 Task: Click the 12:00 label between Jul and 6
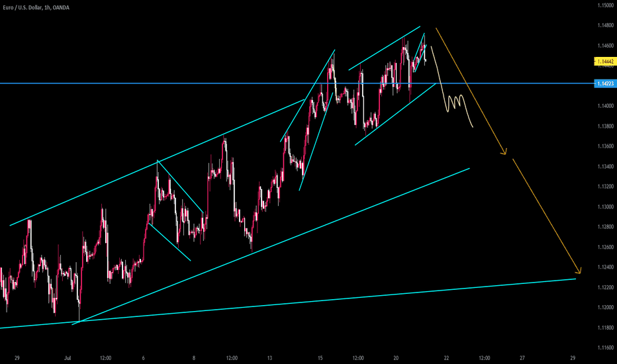point(105,358)
